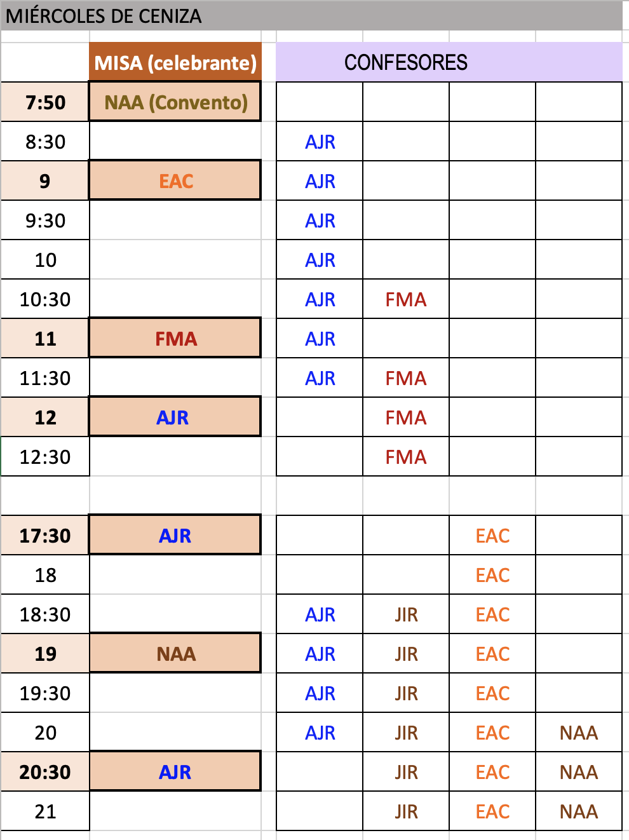Select the NAA (Convento) cell
Screen dimensions: 629x840
175,102
